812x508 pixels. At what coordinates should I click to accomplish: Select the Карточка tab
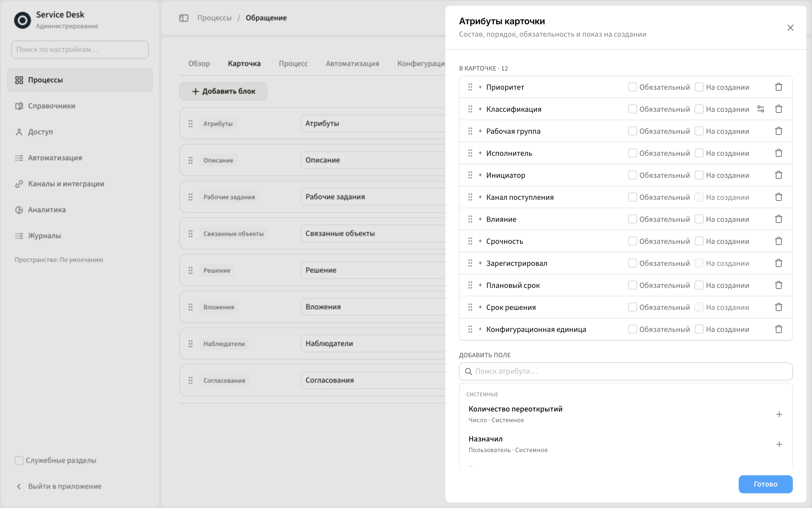(x=244, y=63)
